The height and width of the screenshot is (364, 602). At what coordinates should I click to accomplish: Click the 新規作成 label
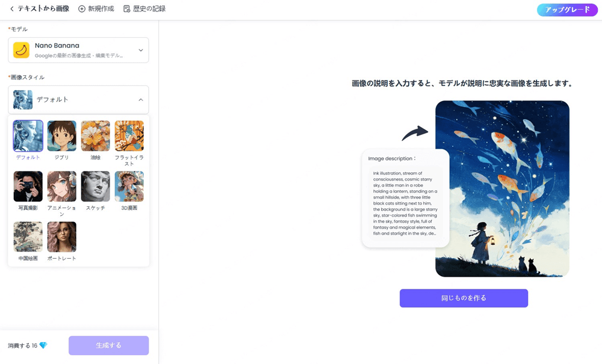click(101, 9)
